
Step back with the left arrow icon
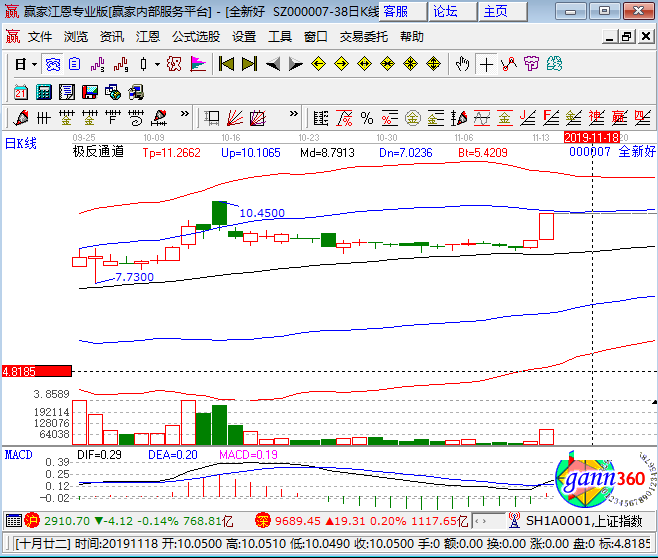[273, 65]
